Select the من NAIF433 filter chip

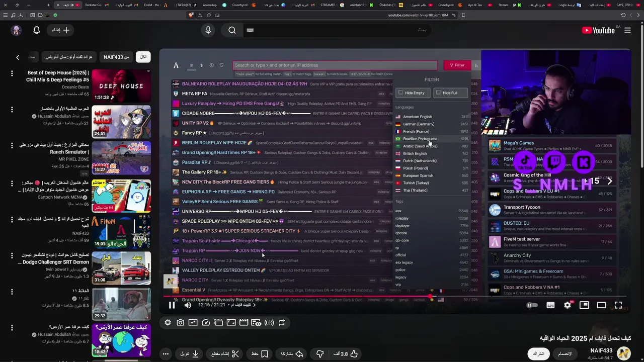coord(116,57)
